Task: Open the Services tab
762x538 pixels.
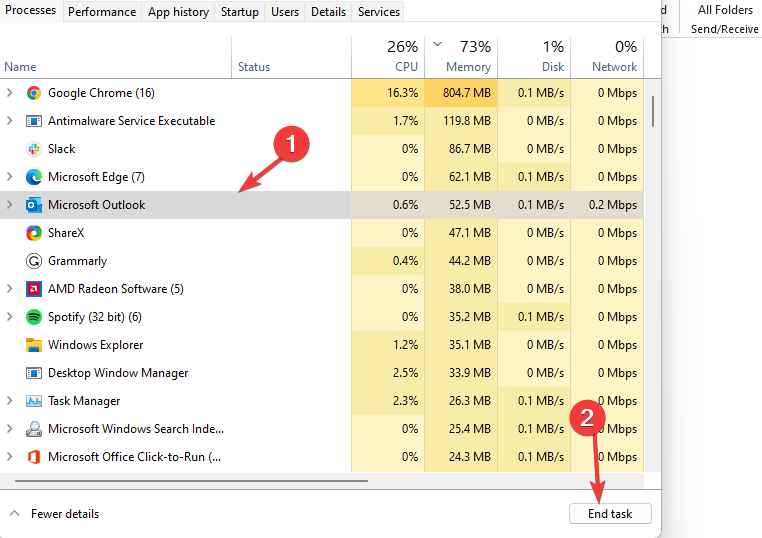Action: [379, 12]
